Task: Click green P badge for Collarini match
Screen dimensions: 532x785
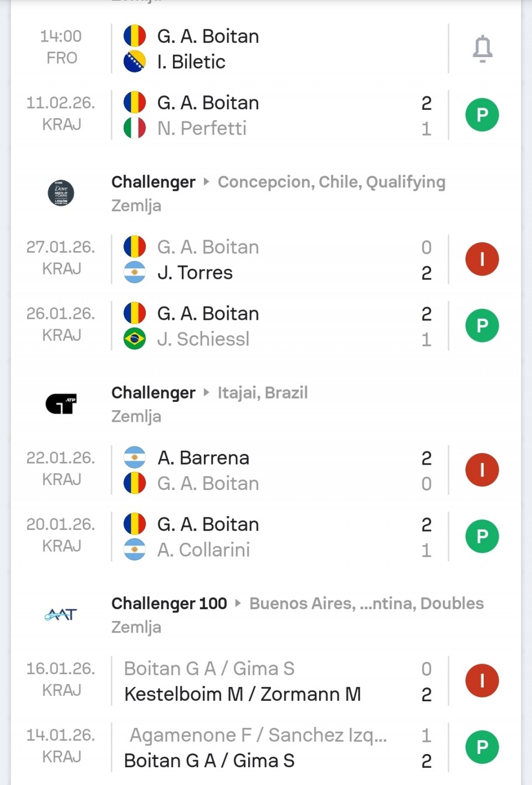Action: 482,537
